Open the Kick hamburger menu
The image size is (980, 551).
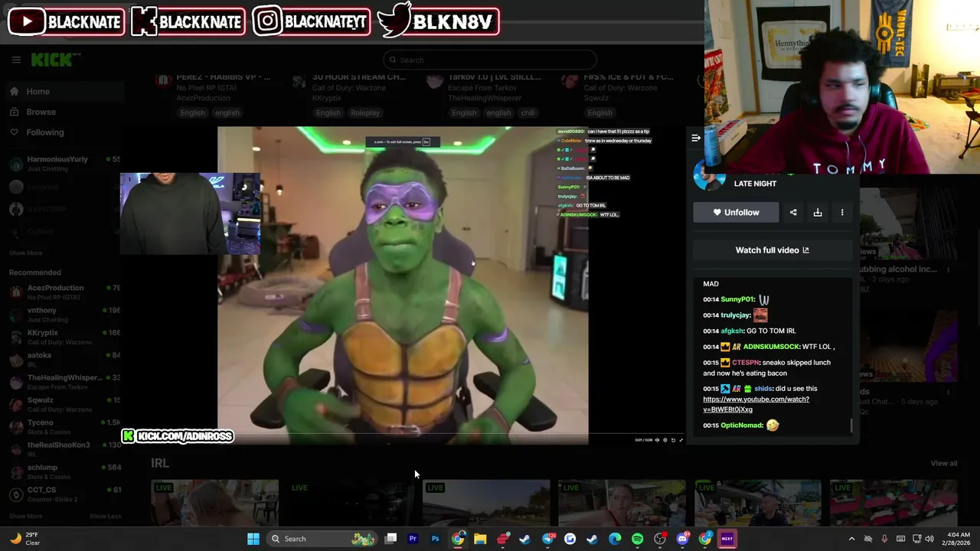15,60
